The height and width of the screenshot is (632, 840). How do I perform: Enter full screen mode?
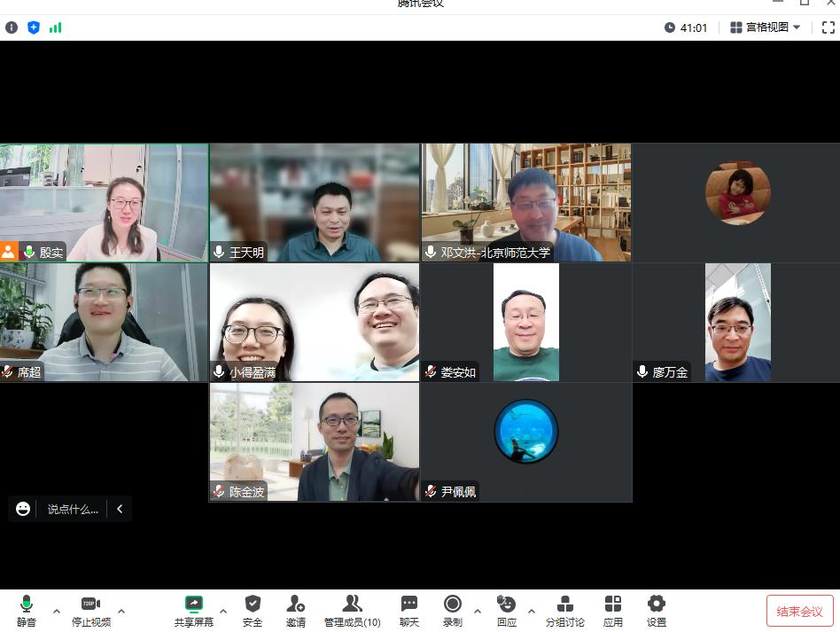[x=828, y=27]
